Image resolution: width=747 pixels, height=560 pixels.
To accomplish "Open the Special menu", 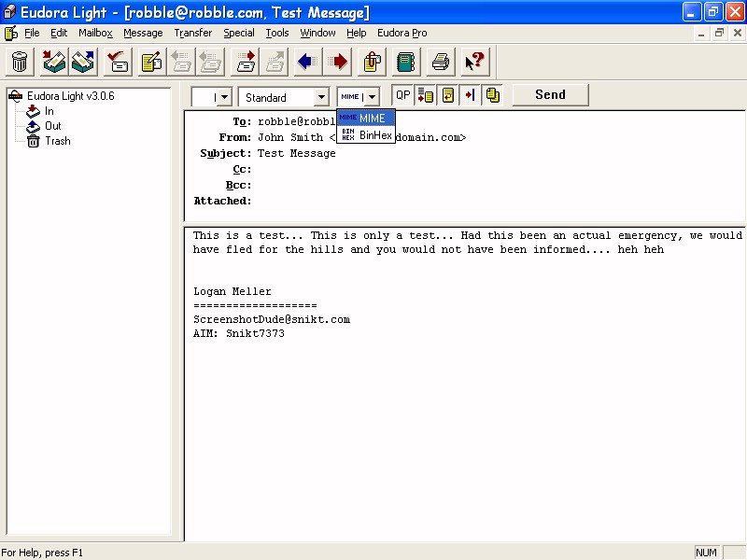I will [239, 33].
